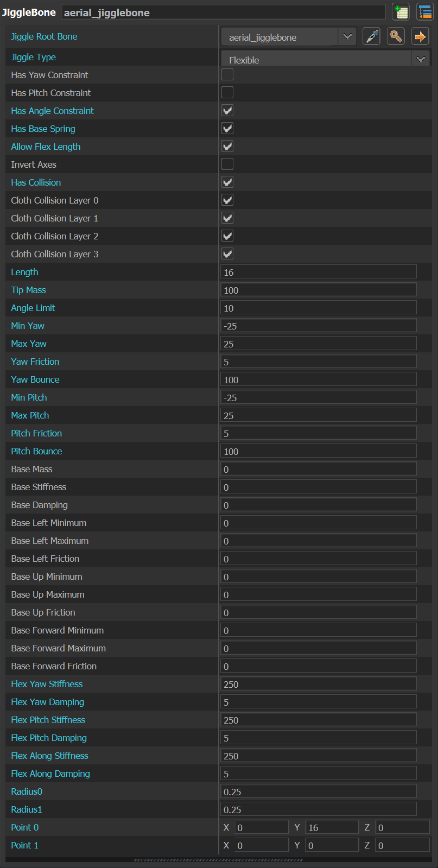Click the add note icon with green plus
This screenshot has height=868, width=438.
[x=401, y=12]
